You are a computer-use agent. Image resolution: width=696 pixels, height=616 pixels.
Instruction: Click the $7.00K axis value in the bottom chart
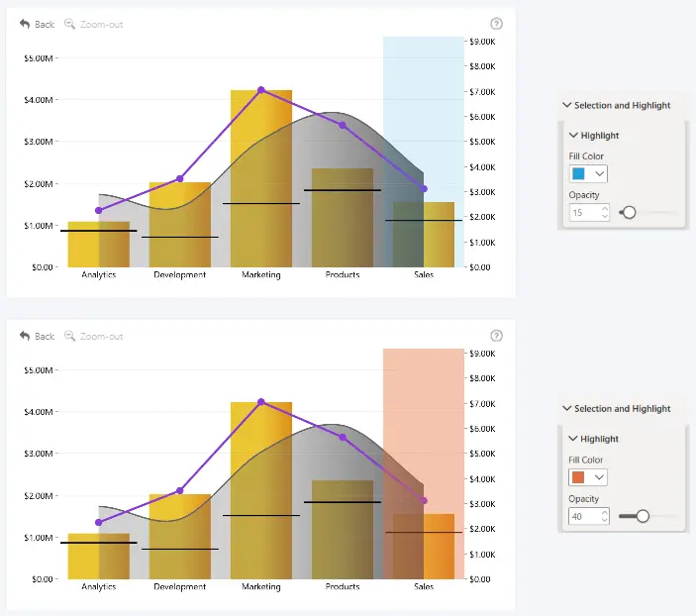[482, 404]
